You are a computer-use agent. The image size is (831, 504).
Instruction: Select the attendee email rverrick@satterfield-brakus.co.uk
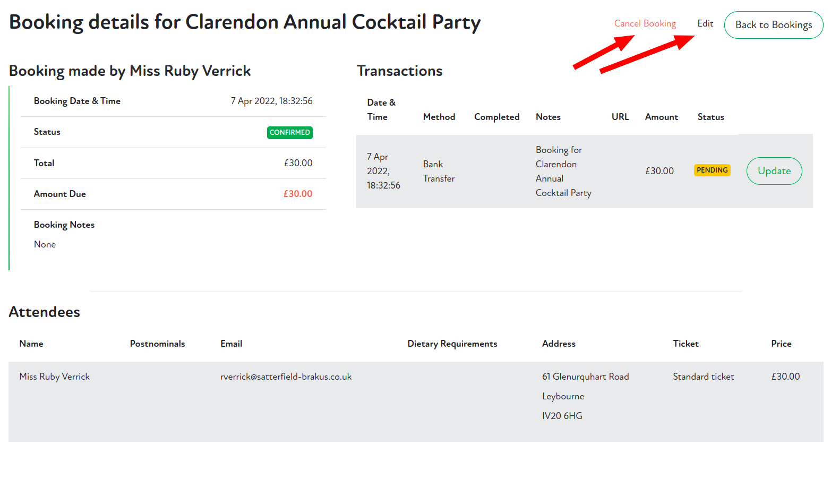coord(286,377)
